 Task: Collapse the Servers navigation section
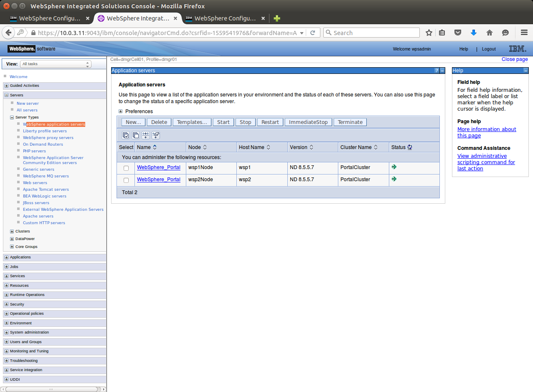[6, 95]
